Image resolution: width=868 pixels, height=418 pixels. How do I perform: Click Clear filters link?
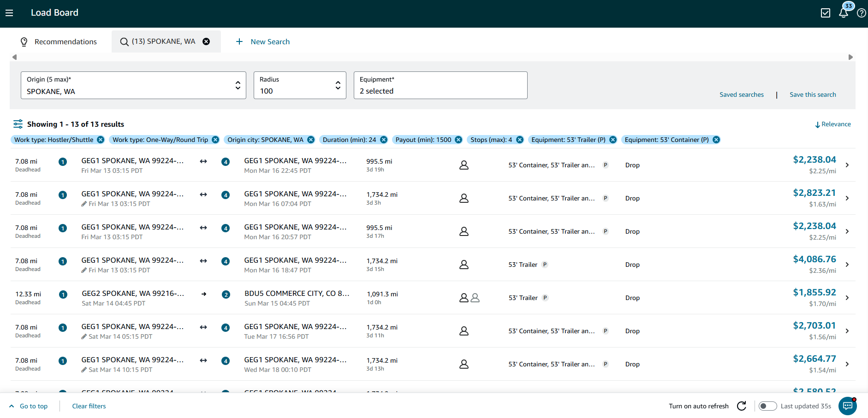(x=89, y=406)
